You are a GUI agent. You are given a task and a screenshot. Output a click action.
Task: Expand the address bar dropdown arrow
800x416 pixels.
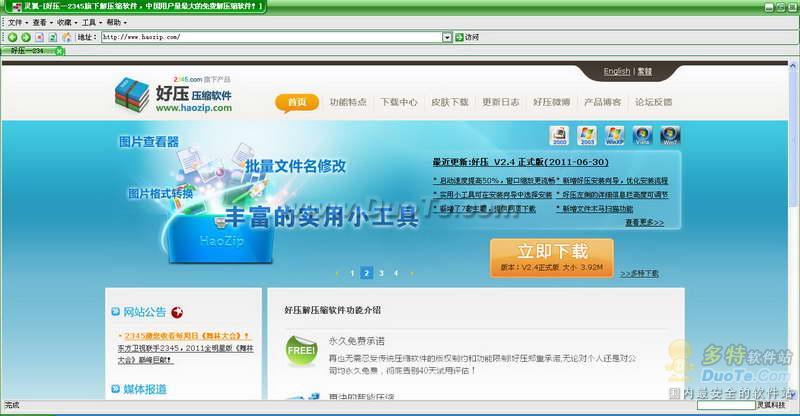(x=447, y=37)
